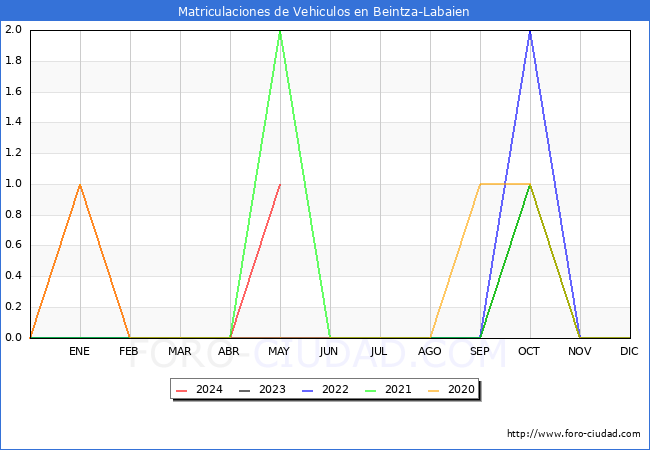Click the 0.4 y-axis value

13,276
